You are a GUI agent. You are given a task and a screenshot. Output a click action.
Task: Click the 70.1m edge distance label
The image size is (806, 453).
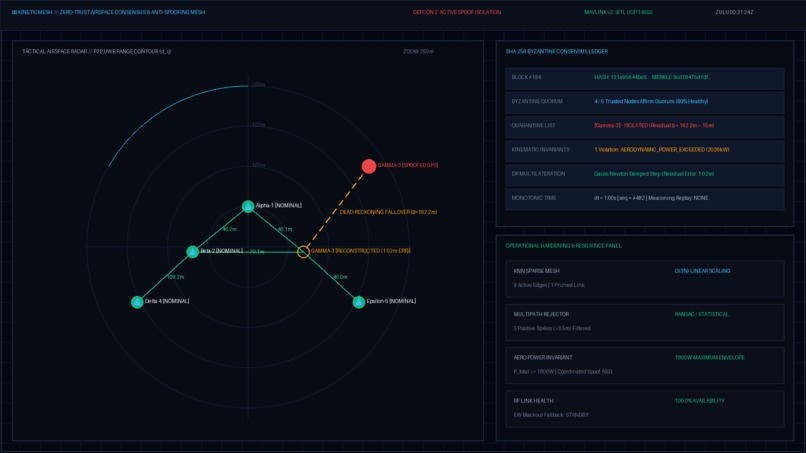tap(257, 252)
